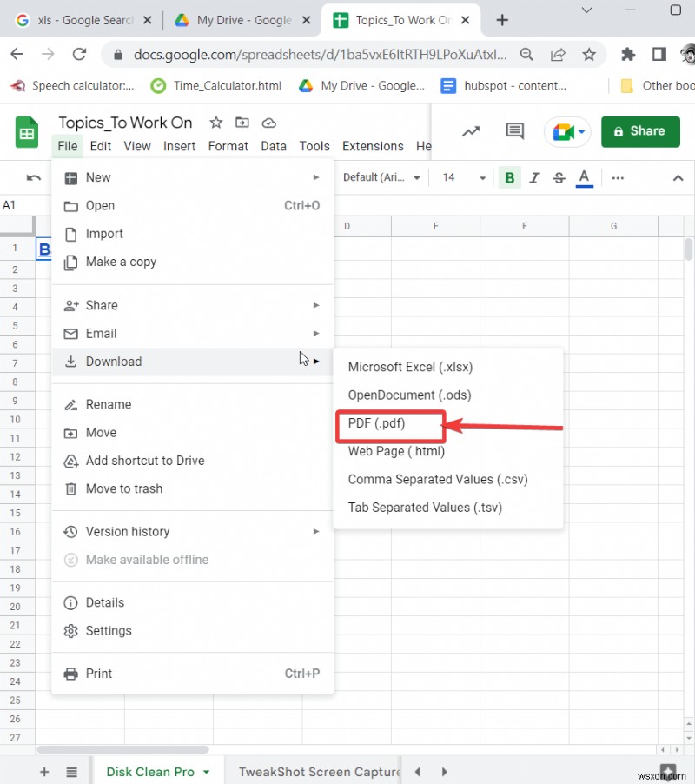The width and height of the screenshot is (695, 784).
Task: Toggle bold formatting in the toolbar
Action: click(509, 177)
